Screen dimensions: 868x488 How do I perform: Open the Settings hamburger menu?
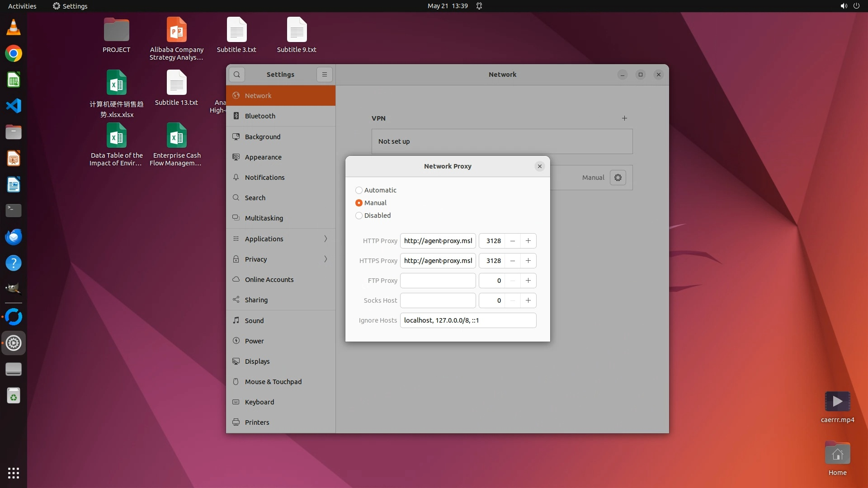(324, 75)
